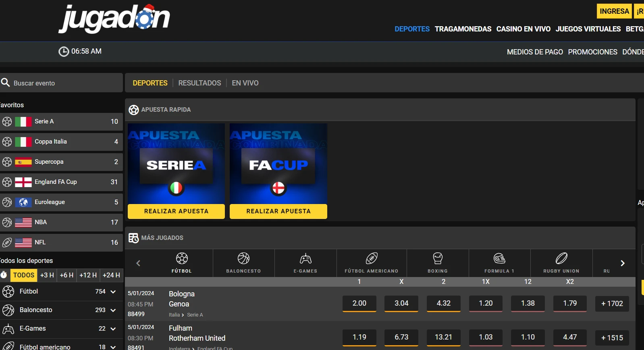
Task: Select the Formula 1 helmet icon
Action: point(499,258)
